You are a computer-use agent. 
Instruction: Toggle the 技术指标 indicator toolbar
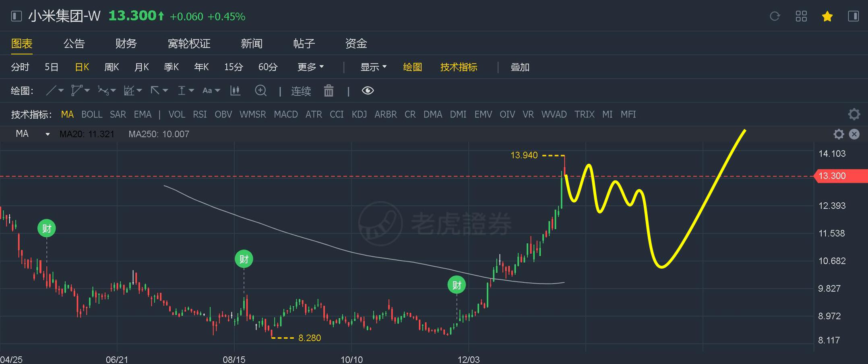pos(459,67)
